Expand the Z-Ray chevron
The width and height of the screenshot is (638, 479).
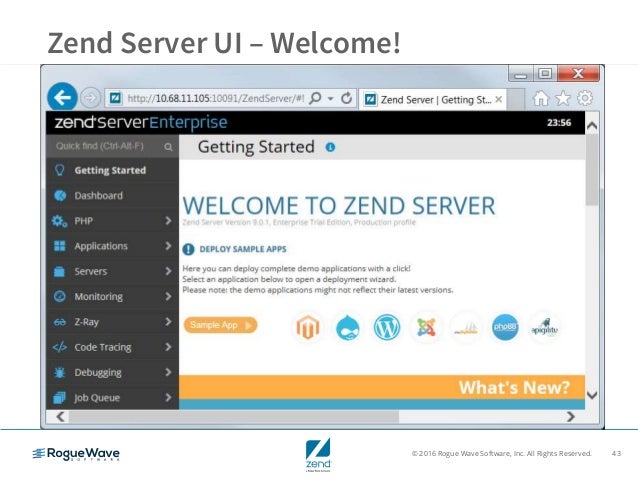(168, 322)
